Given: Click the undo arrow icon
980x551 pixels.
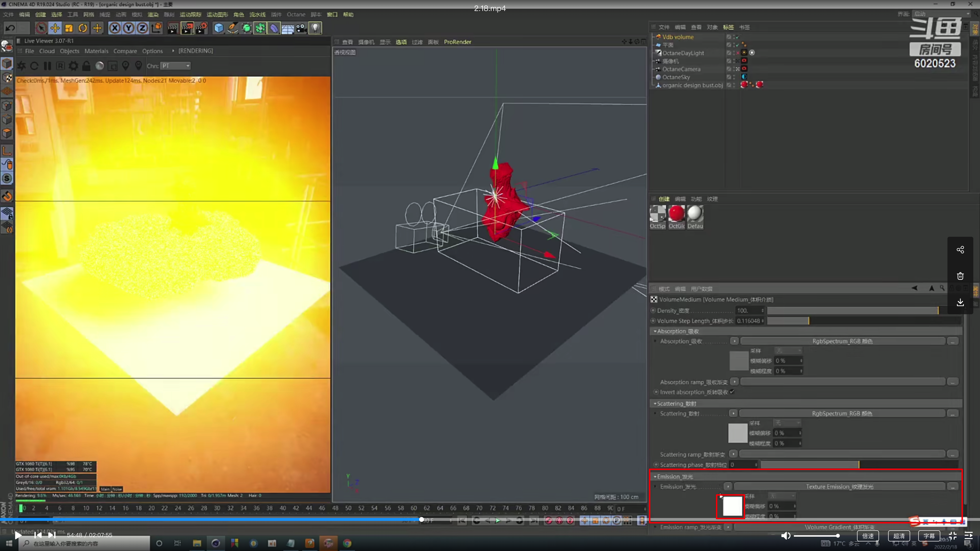Looking at the screenshot, I should [x=10, y=28].
